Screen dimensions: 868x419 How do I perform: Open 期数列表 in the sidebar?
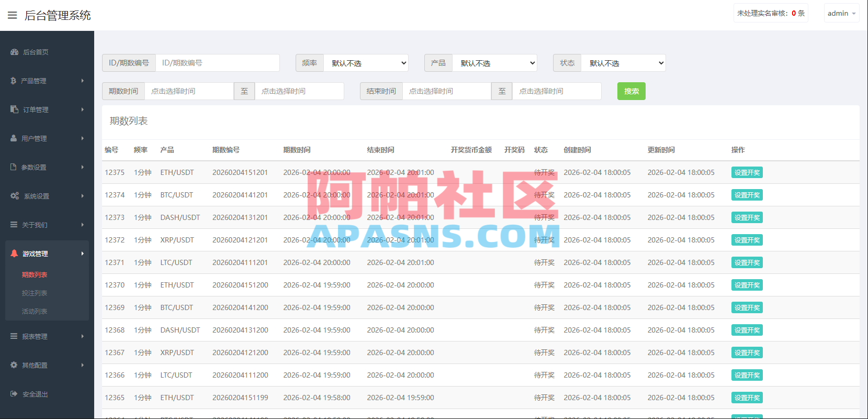pyautogui.click(x=35, y=274)
